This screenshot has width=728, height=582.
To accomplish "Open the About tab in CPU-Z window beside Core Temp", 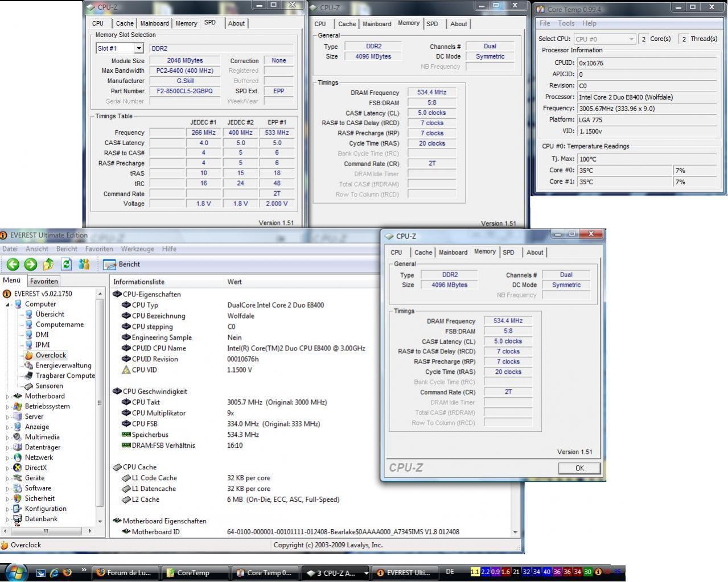I will [458, 24].
